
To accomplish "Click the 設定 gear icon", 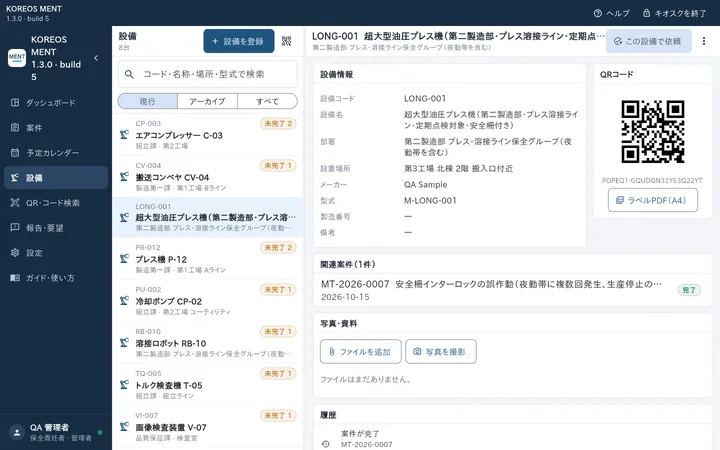I will tap(15, 253).
